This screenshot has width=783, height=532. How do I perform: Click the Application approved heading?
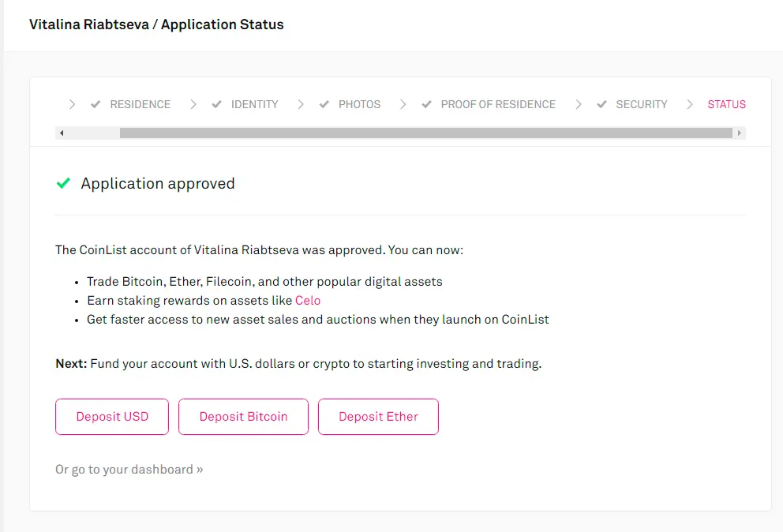(158, 183)
